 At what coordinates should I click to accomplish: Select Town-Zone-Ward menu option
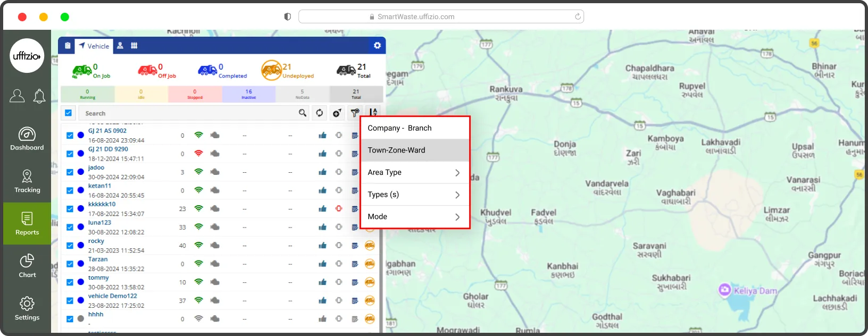[x=415, y=150]
